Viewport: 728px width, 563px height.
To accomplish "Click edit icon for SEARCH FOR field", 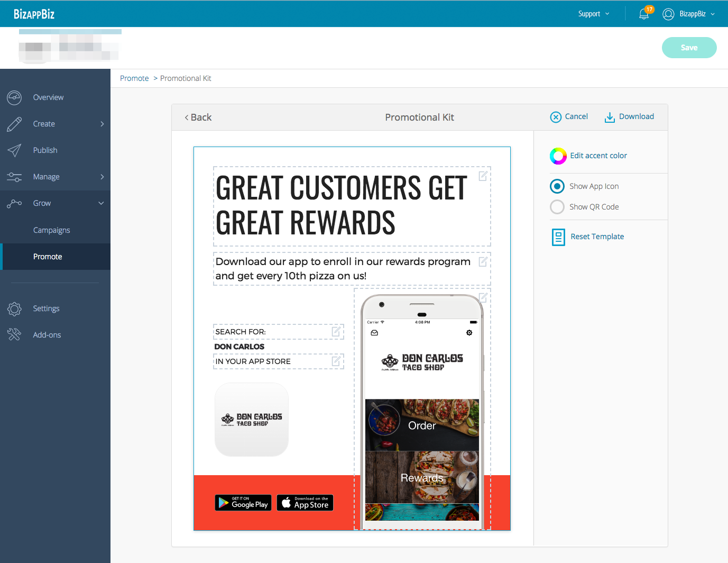I will tap(336, 332).
